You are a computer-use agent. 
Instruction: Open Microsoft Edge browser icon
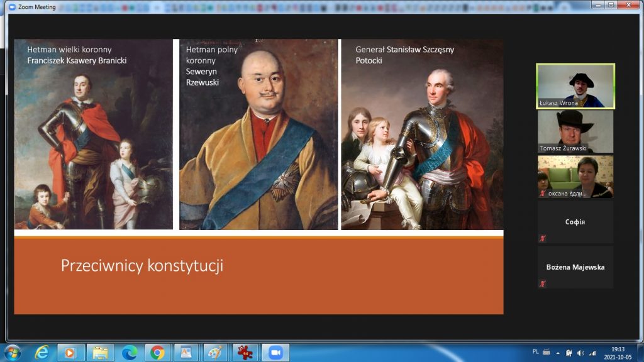(130, 352)
